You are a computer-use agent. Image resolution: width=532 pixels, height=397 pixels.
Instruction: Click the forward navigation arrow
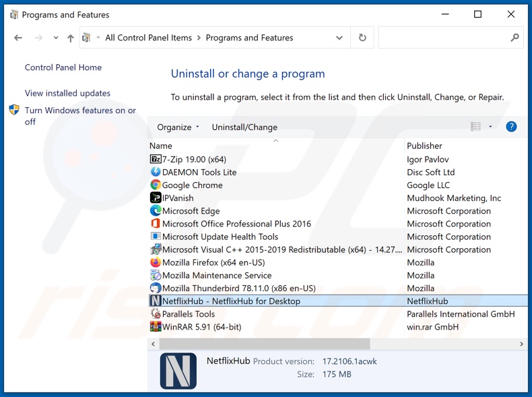[x=38, y=38]
